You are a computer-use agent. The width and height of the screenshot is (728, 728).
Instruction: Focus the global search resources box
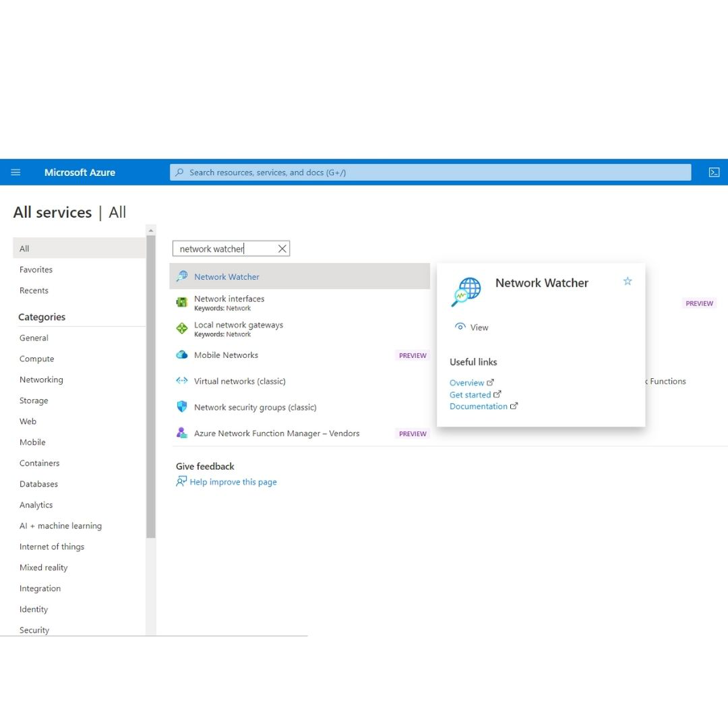[x=430, y=173]
